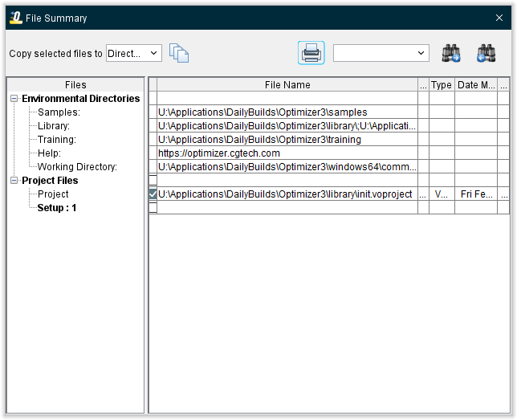The width and height of the screenshot is (517, 420).
Task: Click the Date M... column header
Action: click(x=476, y=85)
